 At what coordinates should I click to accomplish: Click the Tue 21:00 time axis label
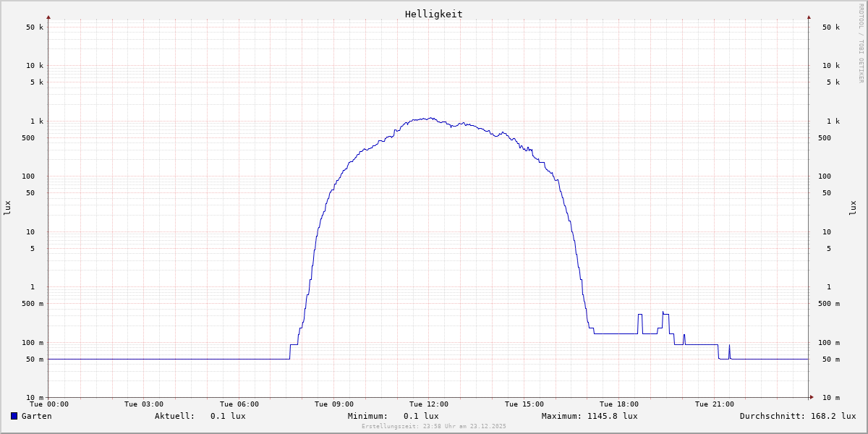(714, 404)
